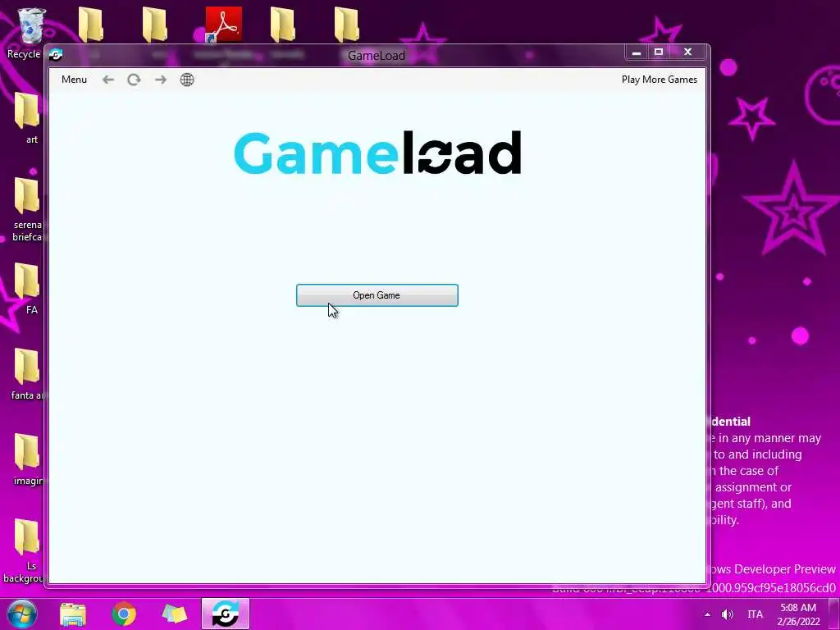This screenshot has width=840, height=630.
Task: Select the GameLoad taskbar button
Action: (x=226, y=614)
